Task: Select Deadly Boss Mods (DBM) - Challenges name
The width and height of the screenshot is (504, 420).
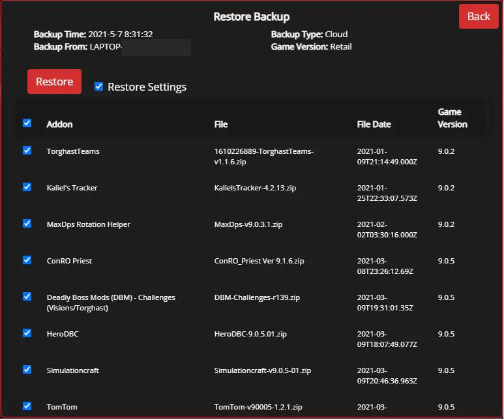Action: point(111,303)
